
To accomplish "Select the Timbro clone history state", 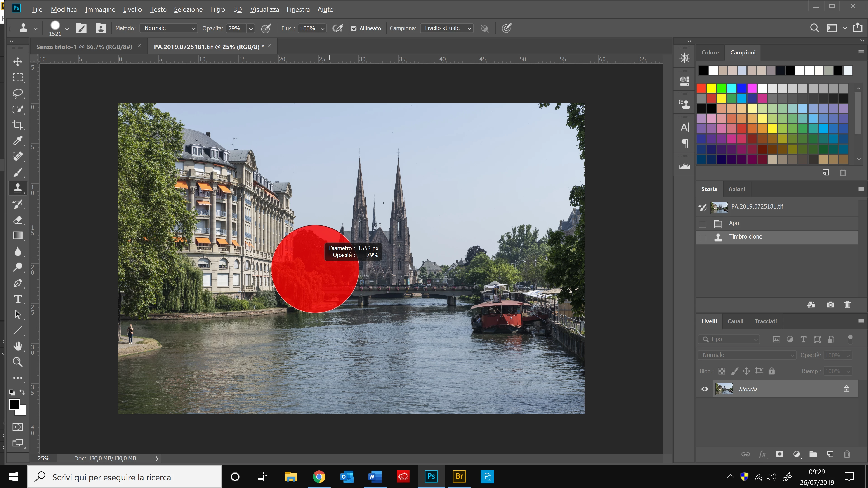I will pos(745,237).
